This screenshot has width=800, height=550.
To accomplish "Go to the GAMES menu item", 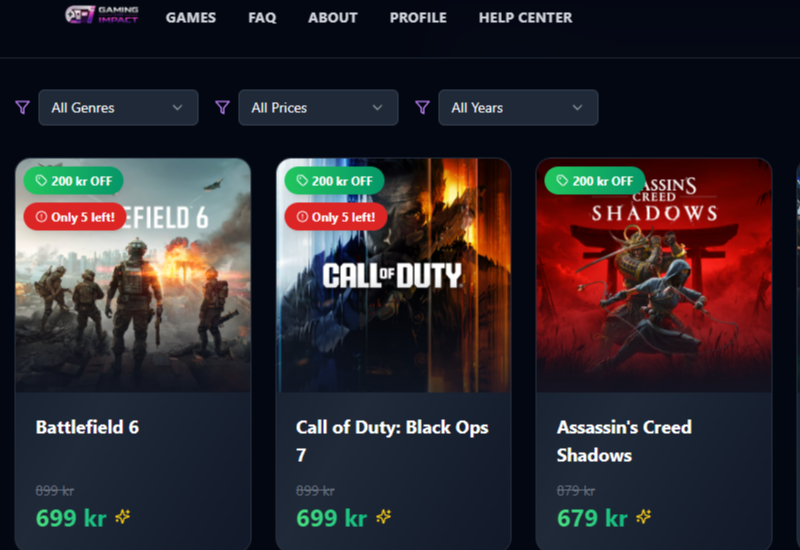I will [191, 17].
